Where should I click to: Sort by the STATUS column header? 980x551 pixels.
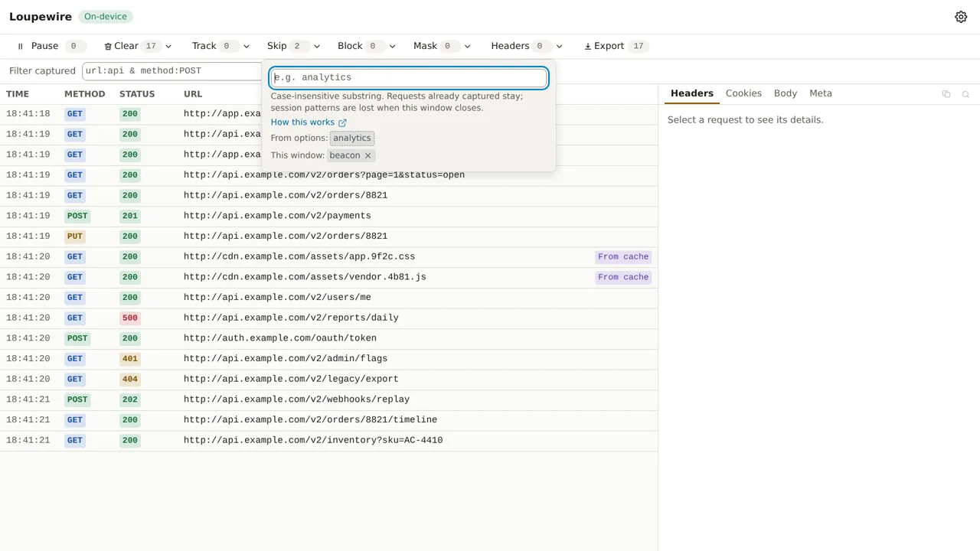pos(137,94)
